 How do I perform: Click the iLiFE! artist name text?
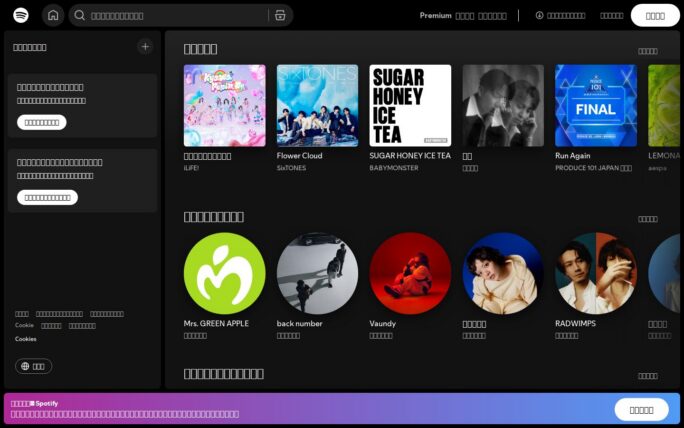pos(191,168)
